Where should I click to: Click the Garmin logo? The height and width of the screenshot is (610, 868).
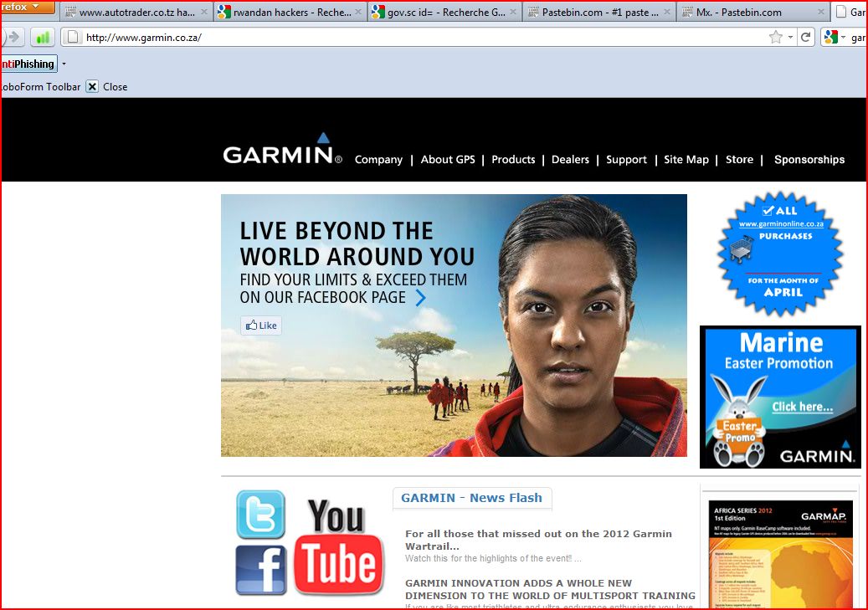tap(282, 150)
